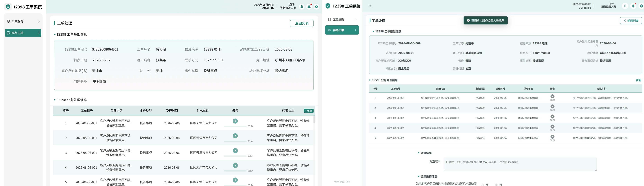Click the 调查结果 text area in right window
This screenshot has width=644, height=186.
coord(520,164)
